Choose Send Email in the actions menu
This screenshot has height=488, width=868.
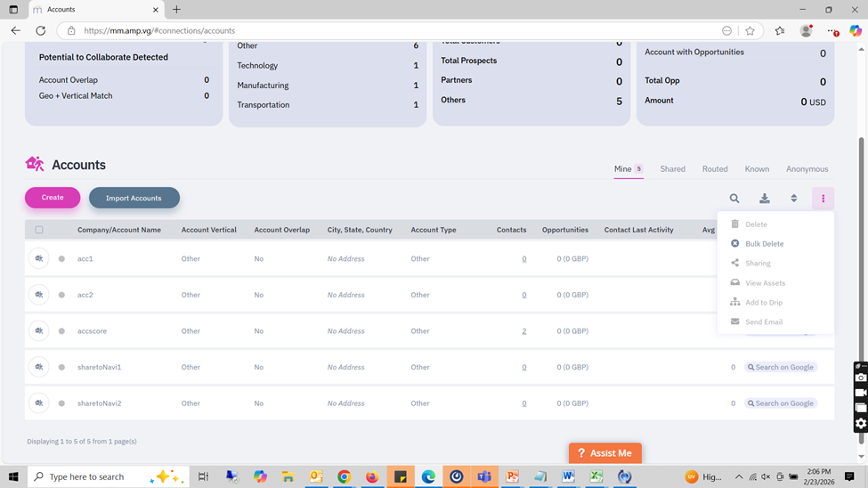[x=763, y=322]
